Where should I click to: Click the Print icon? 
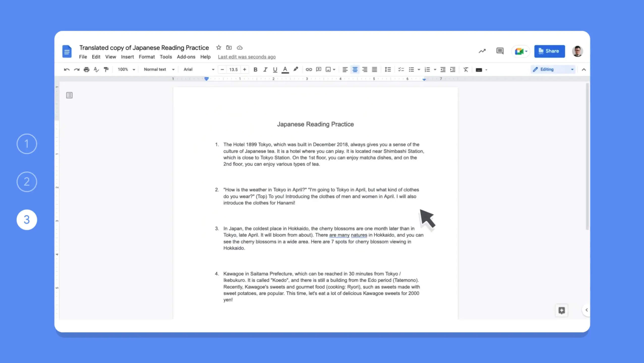coord(86,69)
